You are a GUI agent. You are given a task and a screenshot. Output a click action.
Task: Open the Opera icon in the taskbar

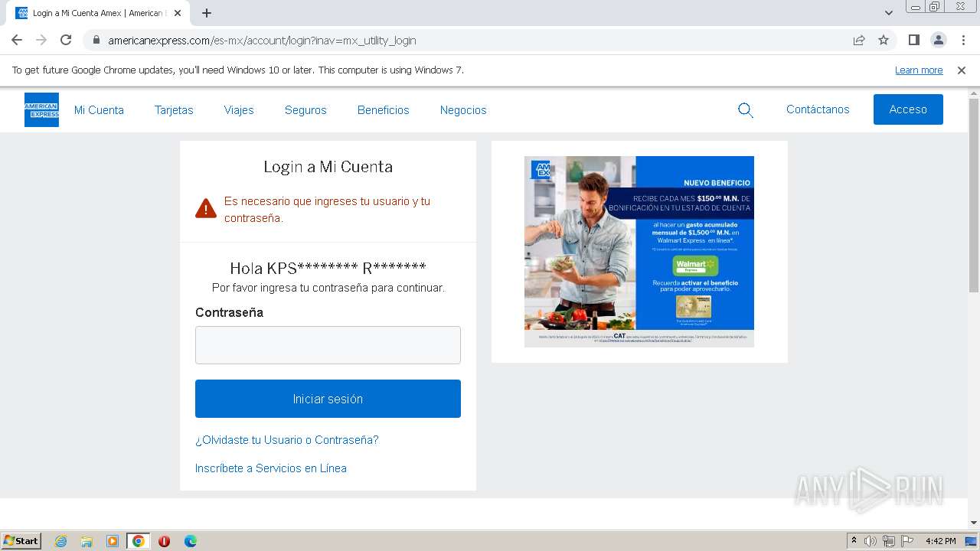(x=164, y=541)
